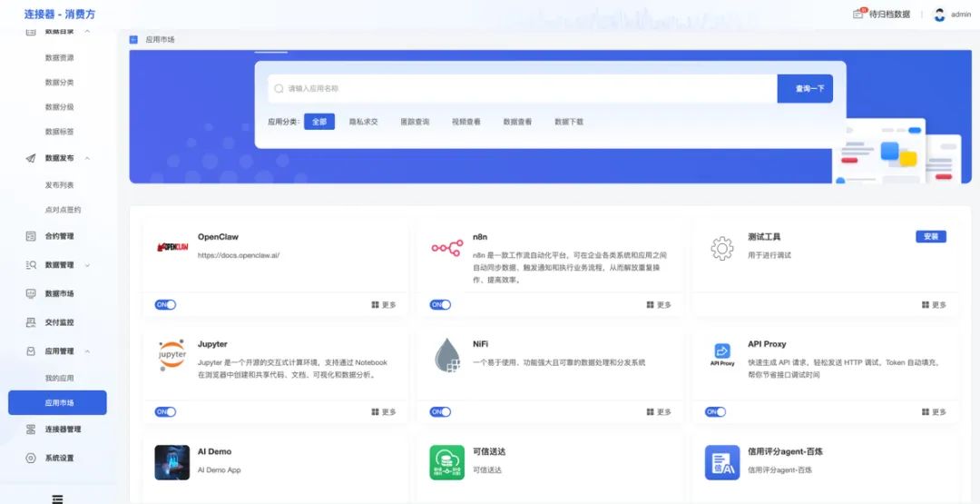Image resolution: width=980 pixels, height=504 pixels.
Task: Click the 系统设置 gear icon in sidebar
Action: 31,459
